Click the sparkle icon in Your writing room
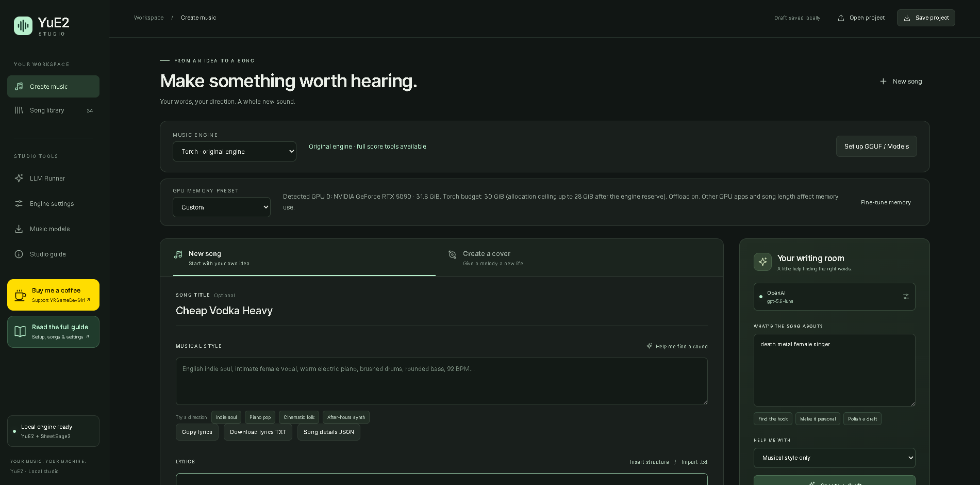The height and width of the screenshot is (485, 980). pos(763,262)
